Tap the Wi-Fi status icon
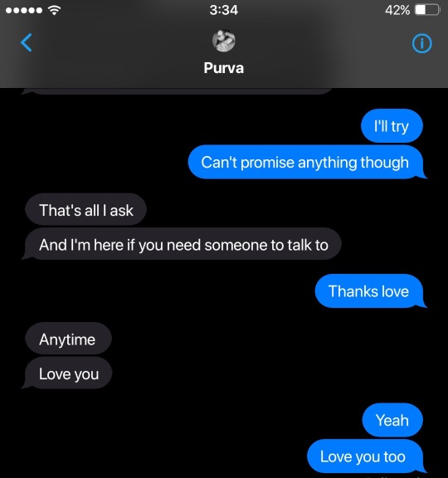The height and width of the screenshot is (478, 448). pyautogui.click(x=54, y=10)
